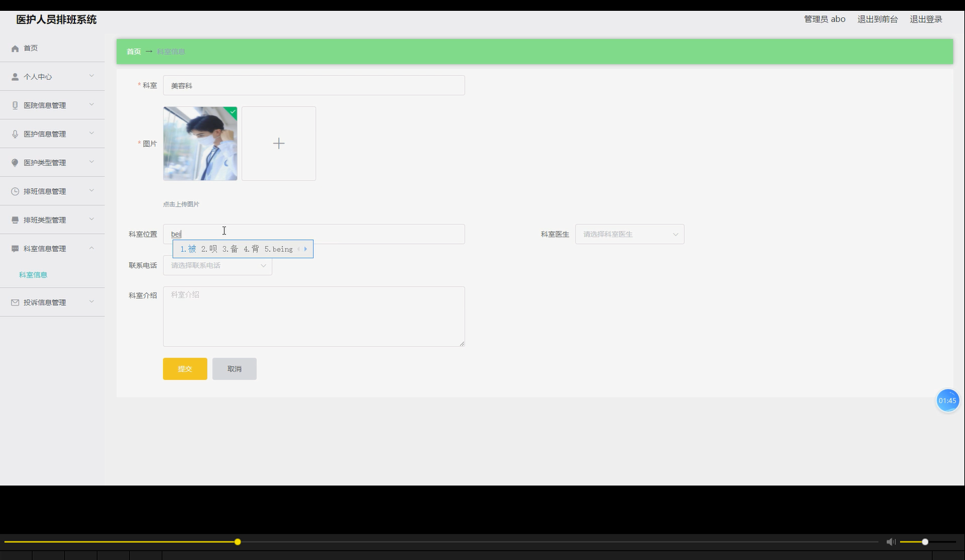Click the 科室 name input field

coord(314,85)
